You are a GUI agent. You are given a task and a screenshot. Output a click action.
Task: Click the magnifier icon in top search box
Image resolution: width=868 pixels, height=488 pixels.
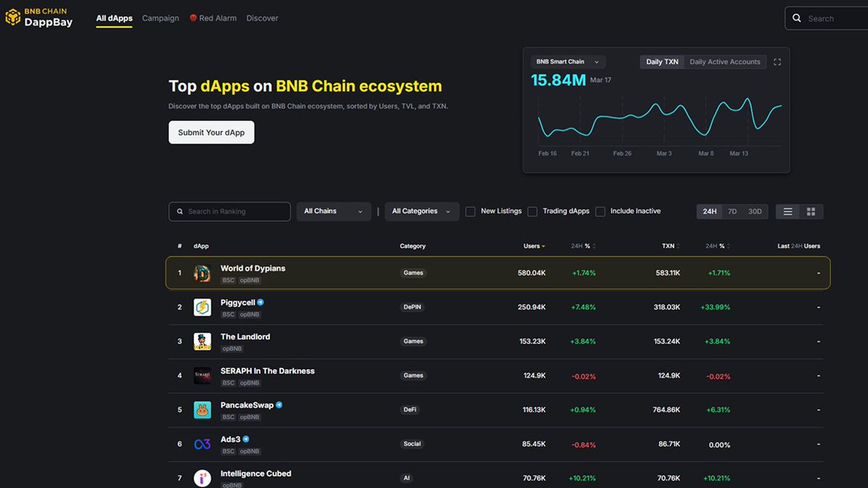[796, 18]
